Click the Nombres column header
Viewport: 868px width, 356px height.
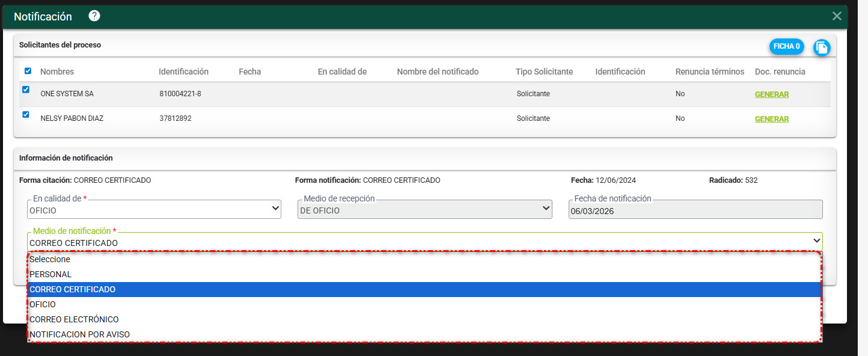pyautogui.click(x=57, y=72)
